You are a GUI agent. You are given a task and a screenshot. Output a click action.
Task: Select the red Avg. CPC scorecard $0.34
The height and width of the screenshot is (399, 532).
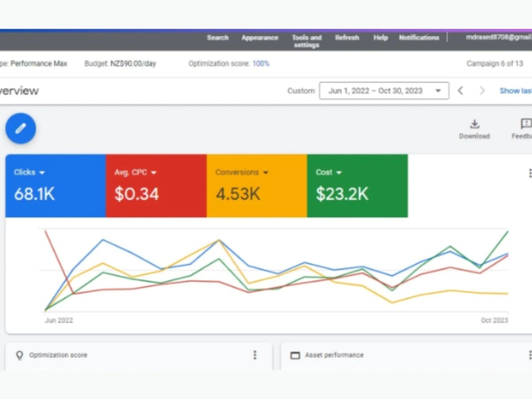click(x=156, y=186)
